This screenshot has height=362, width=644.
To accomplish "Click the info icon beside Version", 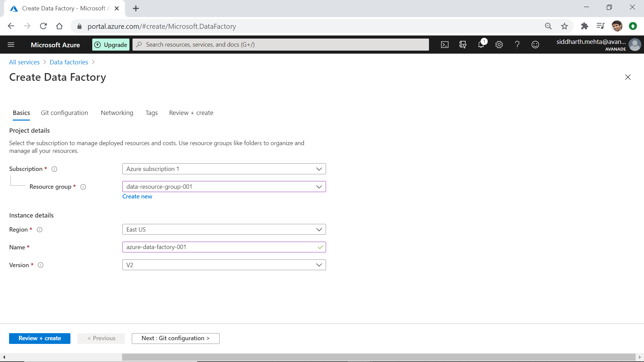I will click(41, 265).
